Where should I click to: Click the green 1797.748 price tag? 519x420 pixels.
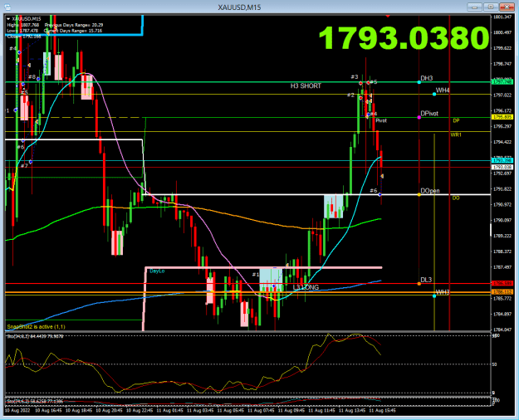[502, 82]
